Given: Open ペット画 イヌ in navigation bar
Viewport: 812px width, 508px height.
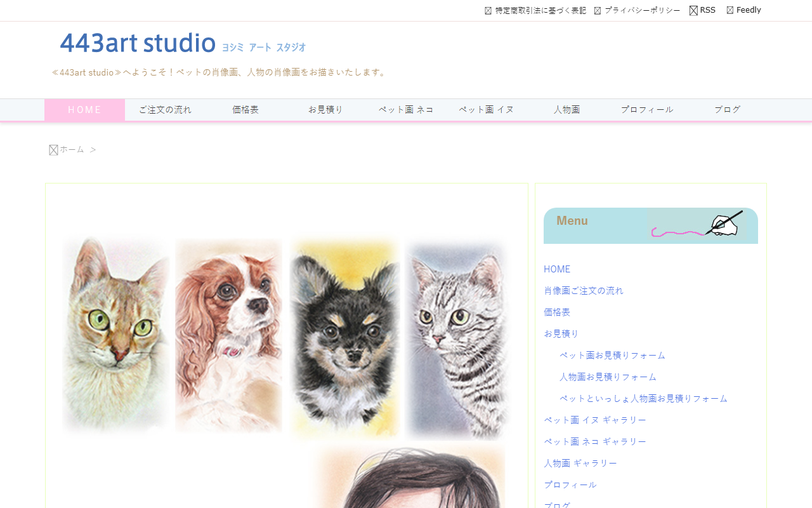Looking at the screenshot, I should [487, 110].
